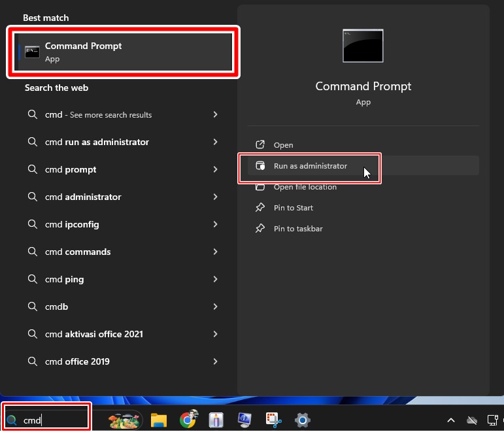Expand chevron next to cmd prompt
This screenshot has width=504, height=432.
[215, 169]
